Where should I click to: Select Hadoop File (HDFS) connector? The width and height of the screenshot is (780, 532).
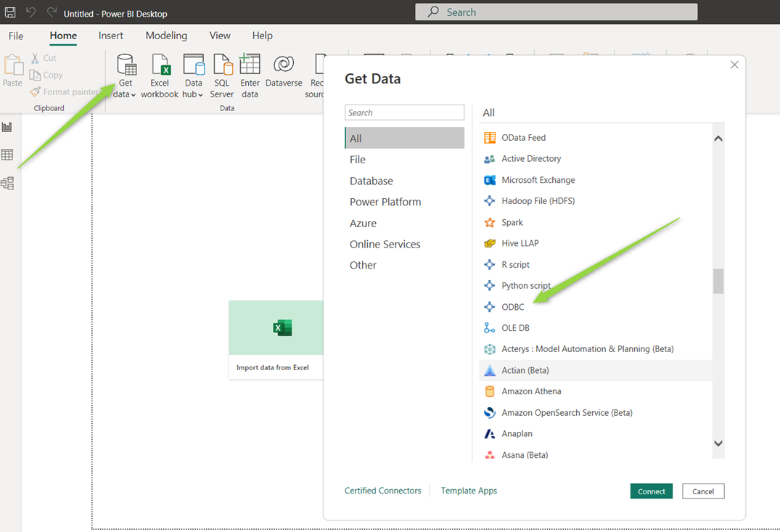tap(596, 201)
